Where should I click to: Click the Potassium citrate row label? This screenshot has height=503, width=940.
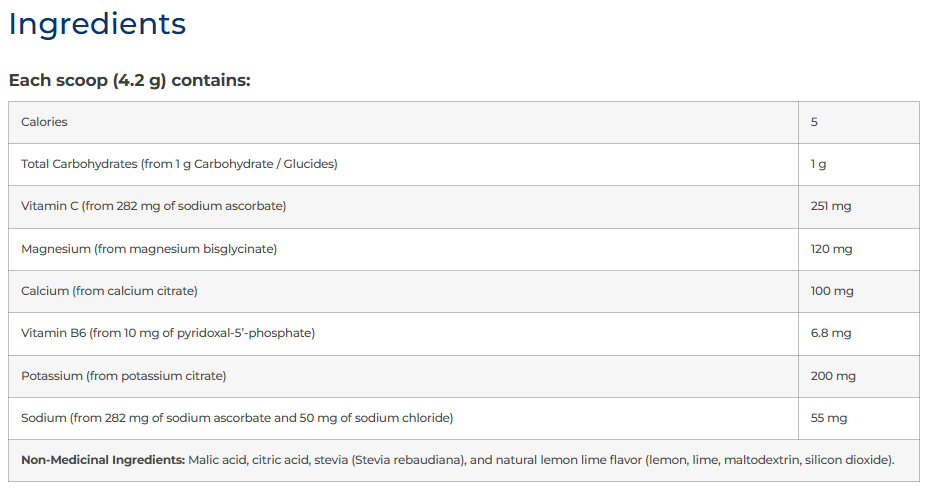(123, 376)
